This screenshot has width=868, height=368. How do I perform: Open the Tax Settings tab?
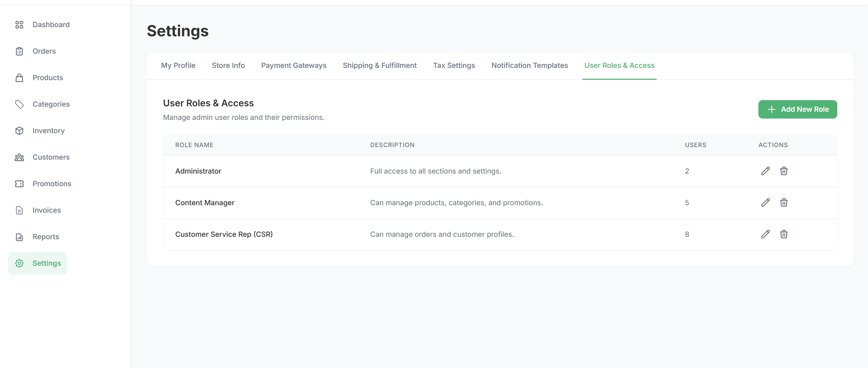[454, 65]
